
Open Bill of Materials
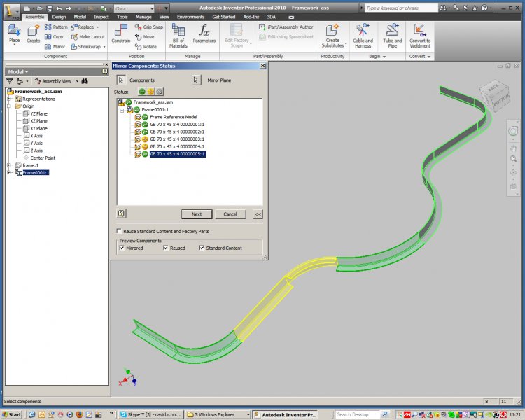[x=178, y=36]
